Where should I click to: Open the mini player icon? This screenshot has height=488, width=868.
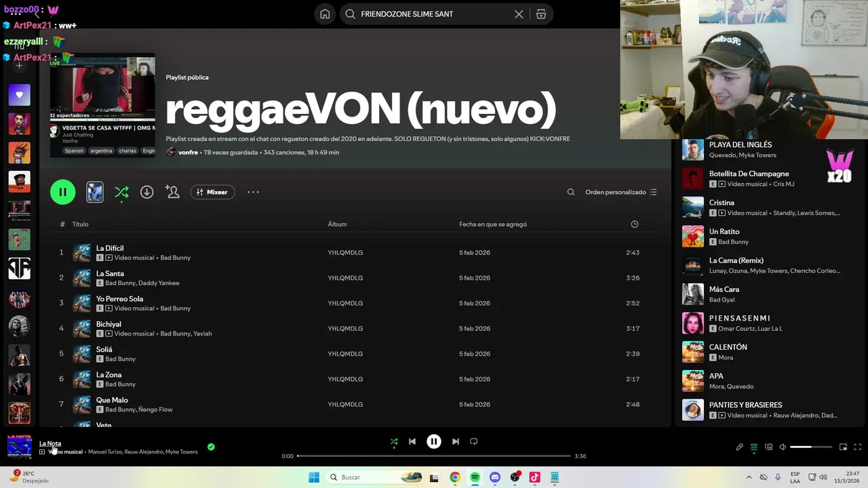click(843, 447)
